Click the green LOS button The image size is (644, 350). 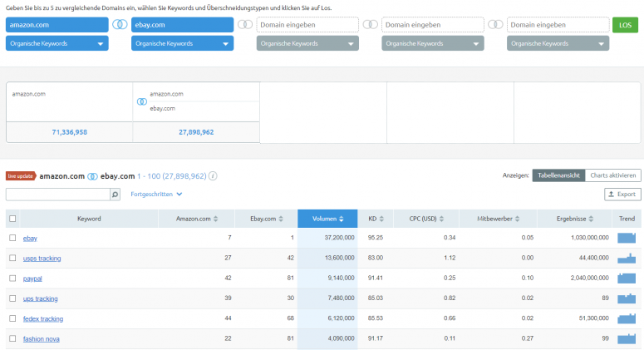[625, 25]
